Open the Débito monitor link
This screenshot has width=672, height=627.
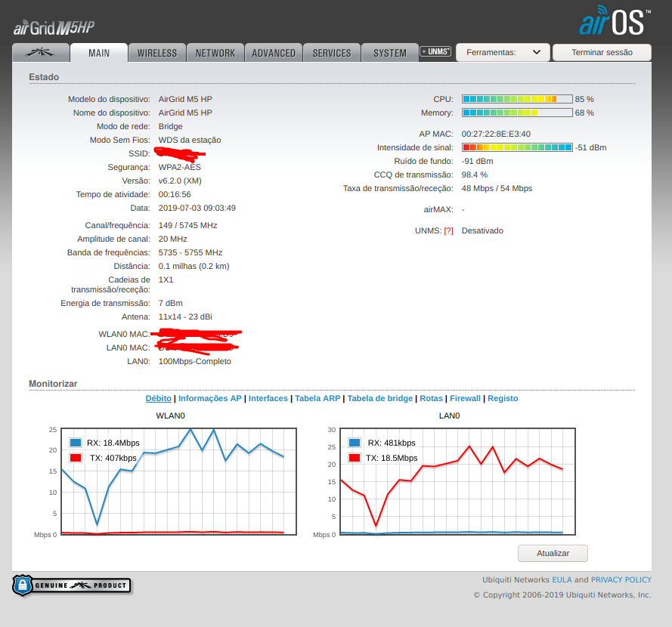point(158,398)
